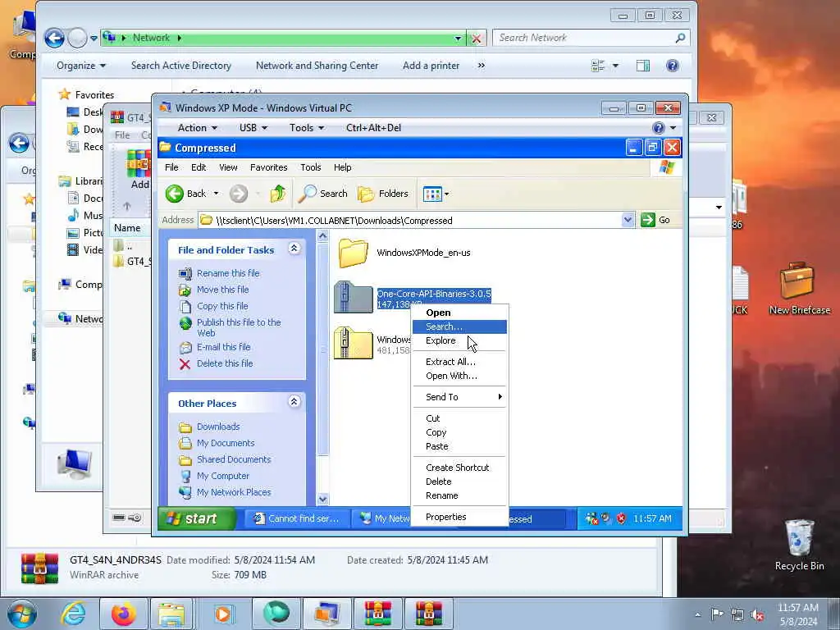Viewport: 840px width, 630px height.
Task: Open Windows 7 Start orb
Action: click(21, 614)
